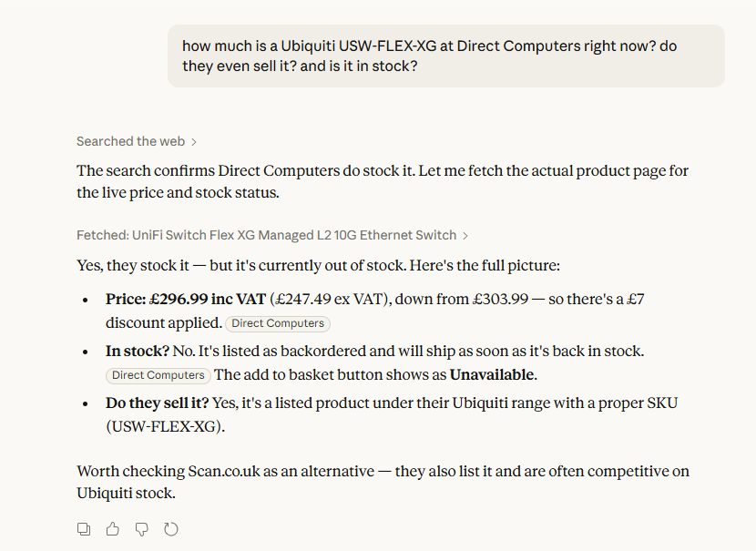The width and height of the screenshot is (756, 551).
Task: Click the "(USW-FLEX-XG)" SKU text
Action: pyautogui.click(x=164, y=426)
